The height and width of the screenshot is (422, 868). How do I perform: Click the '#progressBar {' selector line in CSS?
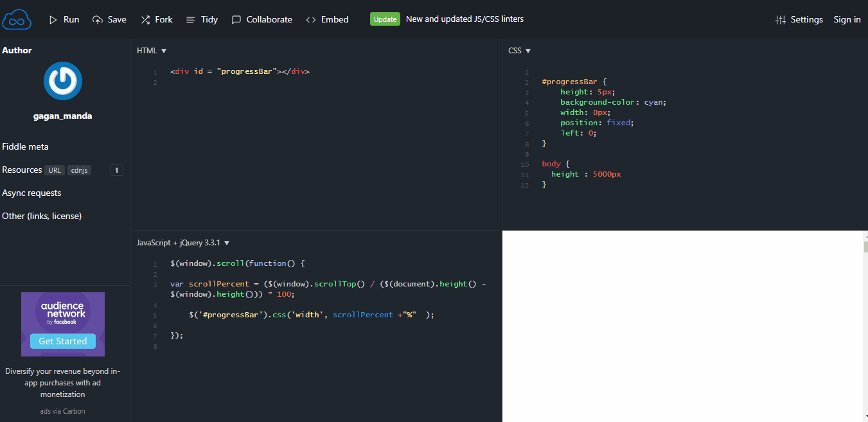coord(574,82)
